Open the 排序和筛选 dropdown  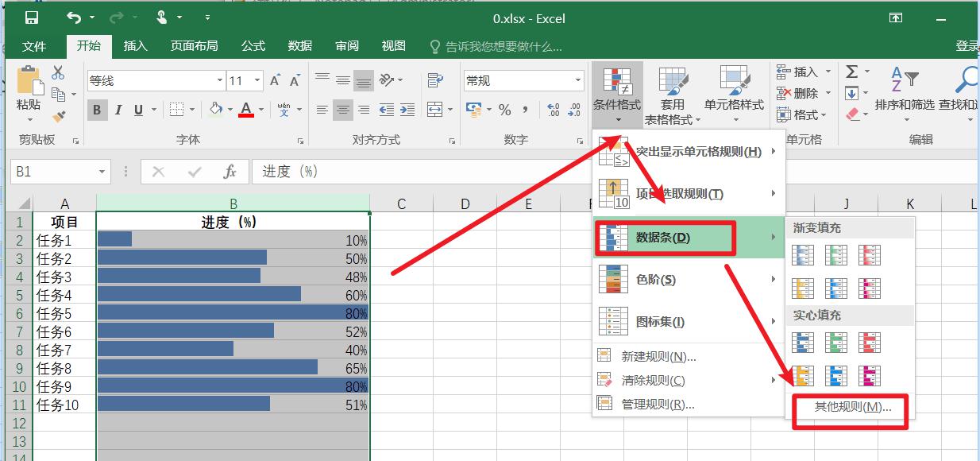pyautogui.click(x=905, y=120)
